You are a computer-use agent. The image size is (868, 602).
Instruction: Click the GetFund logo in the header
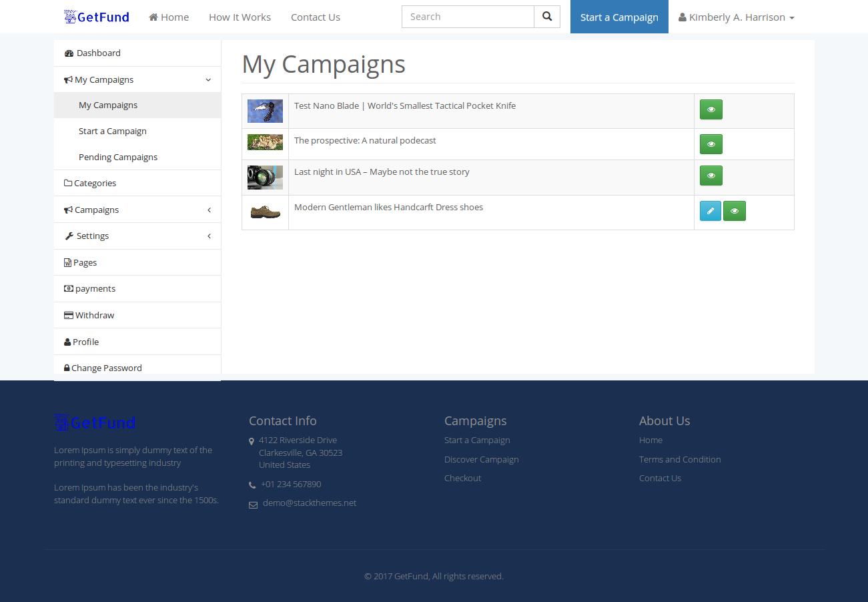tap(97, 17)
